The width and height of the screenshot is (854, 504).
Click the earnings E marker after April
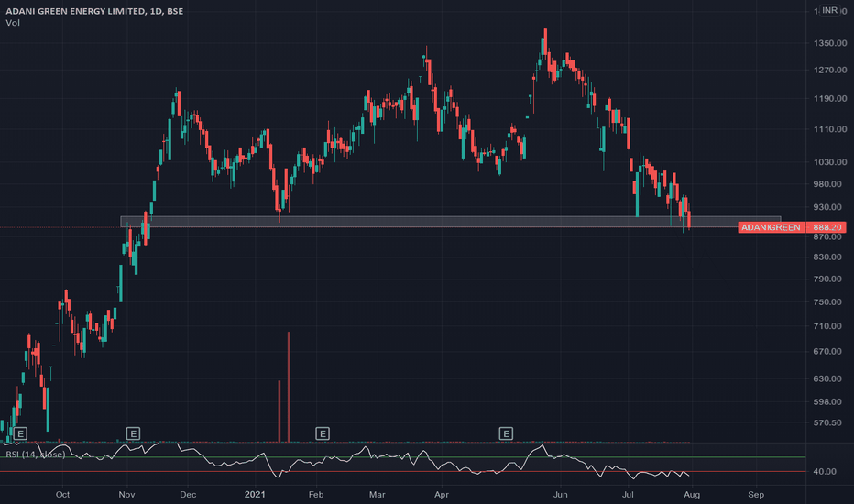click(506, 433)
